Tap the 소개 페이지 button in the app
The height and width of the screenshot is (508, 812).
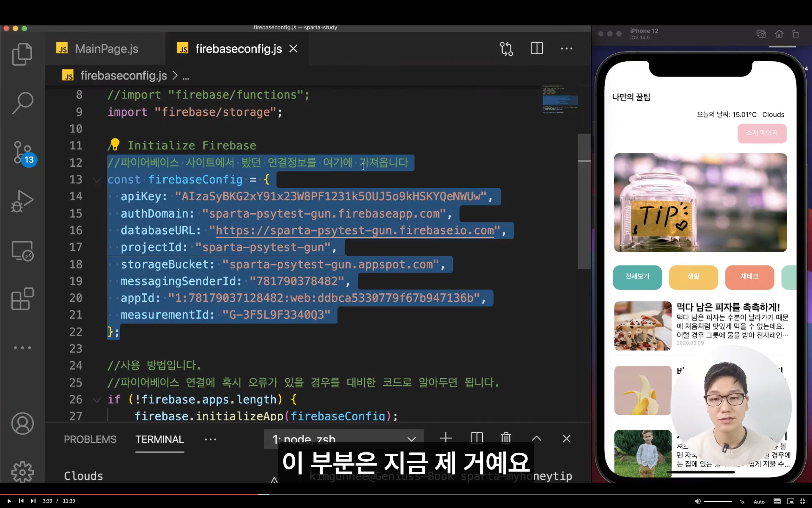[x=762, y=133]
